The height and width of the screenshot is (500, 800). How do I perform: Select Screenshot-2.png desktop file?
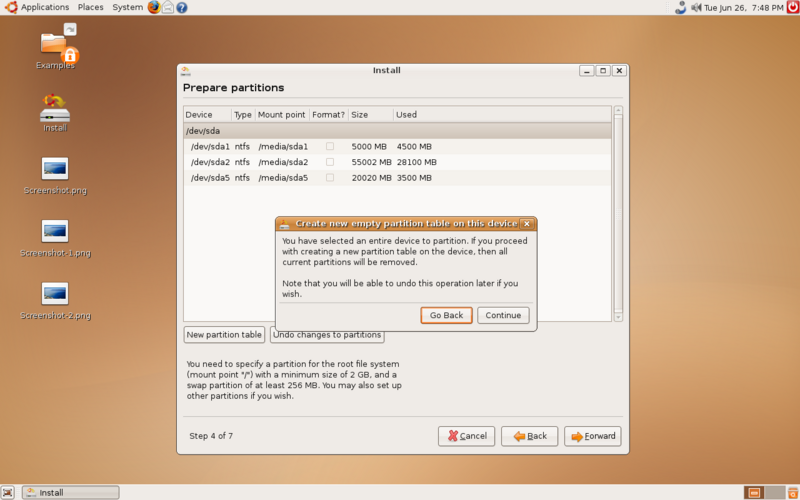click(55, 301)
